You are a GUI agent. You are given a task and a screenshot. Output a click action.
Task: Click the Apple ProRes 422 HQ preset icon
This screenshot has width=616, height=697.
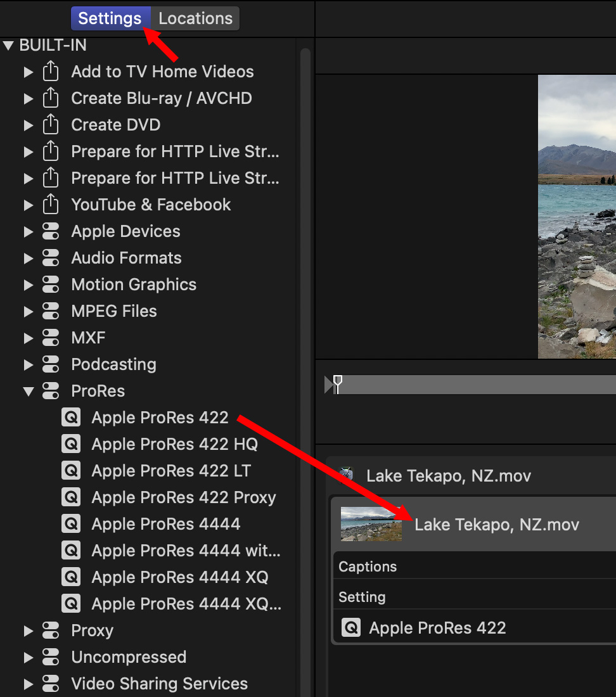click(70, 444)
